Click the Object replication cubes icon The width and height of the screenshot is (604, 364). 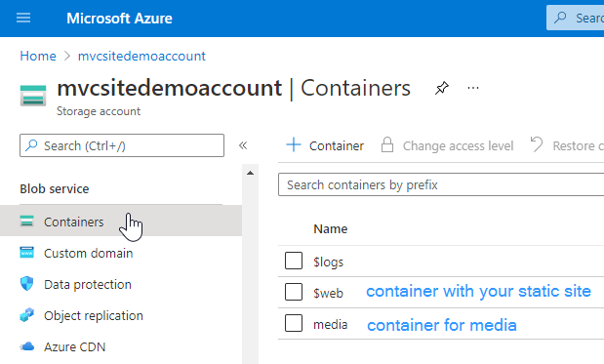click(27, 315)
